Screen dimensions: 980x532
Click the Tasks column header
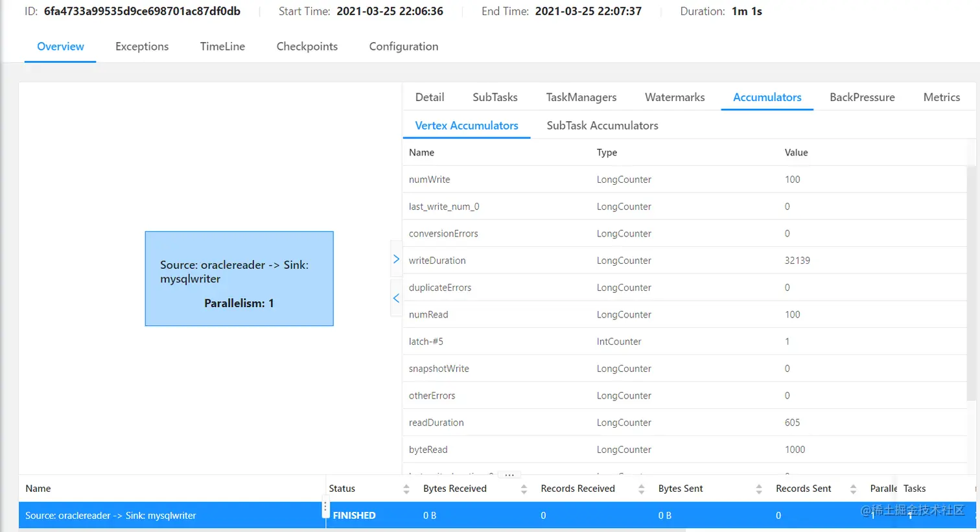tap(915, 489)
